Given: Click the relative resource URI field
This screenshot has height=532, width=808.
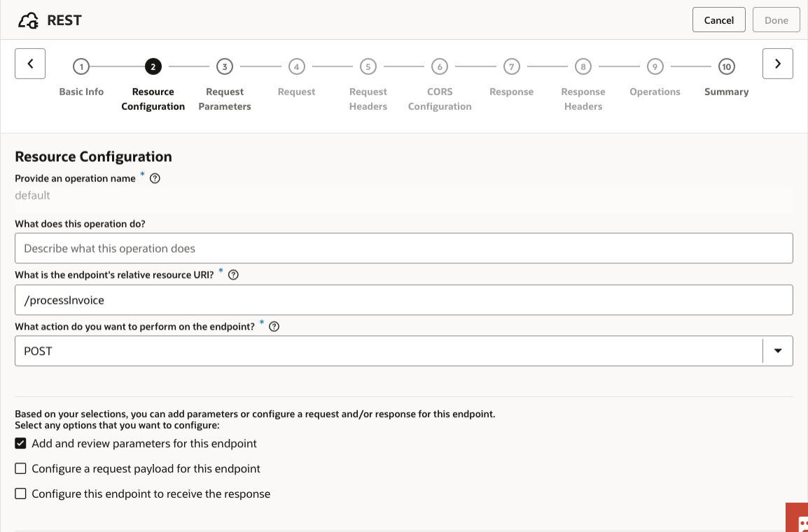Looking at the screenshot, I should click(403, 300).
